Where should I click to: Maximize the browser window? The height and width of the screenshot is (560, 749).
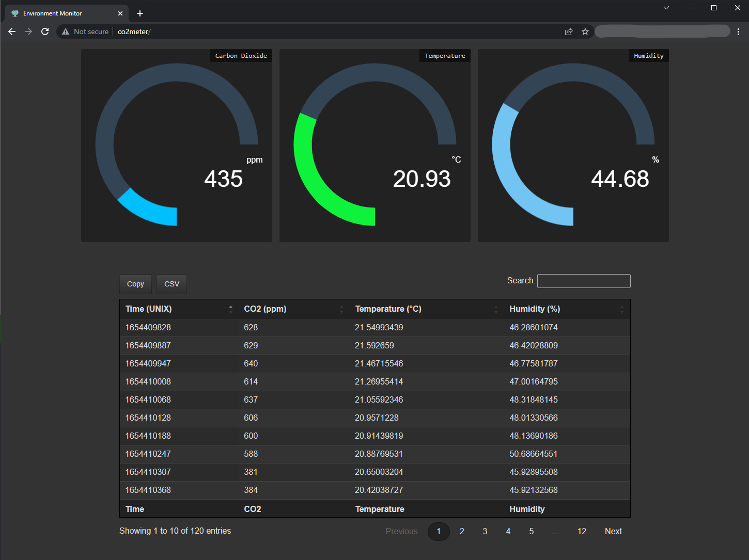(714, 8)
